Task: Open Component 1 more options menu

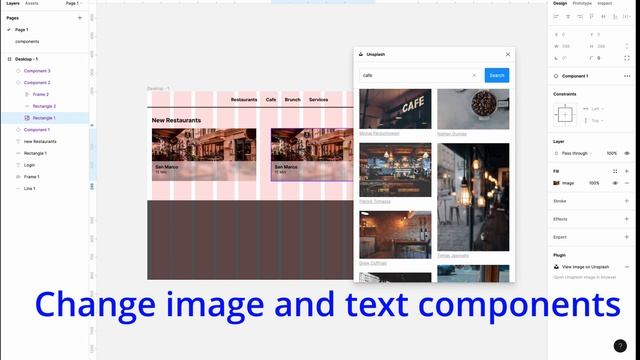Action: coord(627,76)
